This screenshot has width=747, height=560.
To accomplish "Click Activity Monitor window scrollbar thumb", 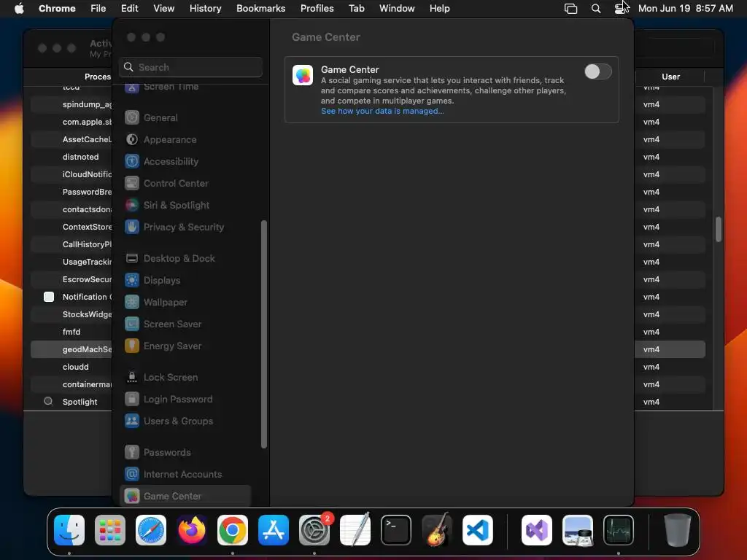I will pyautogui.click(x=719, y=230).
